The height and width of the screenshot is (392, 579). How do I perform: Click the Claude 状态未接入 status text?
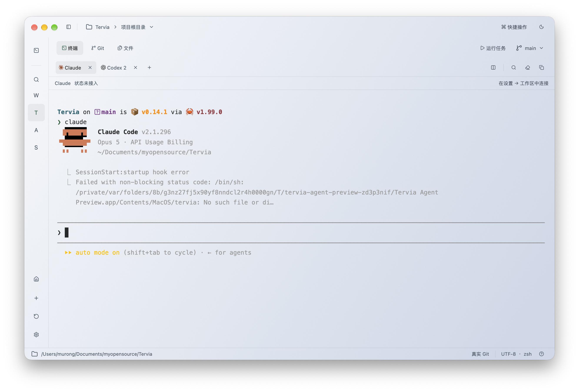76,83
